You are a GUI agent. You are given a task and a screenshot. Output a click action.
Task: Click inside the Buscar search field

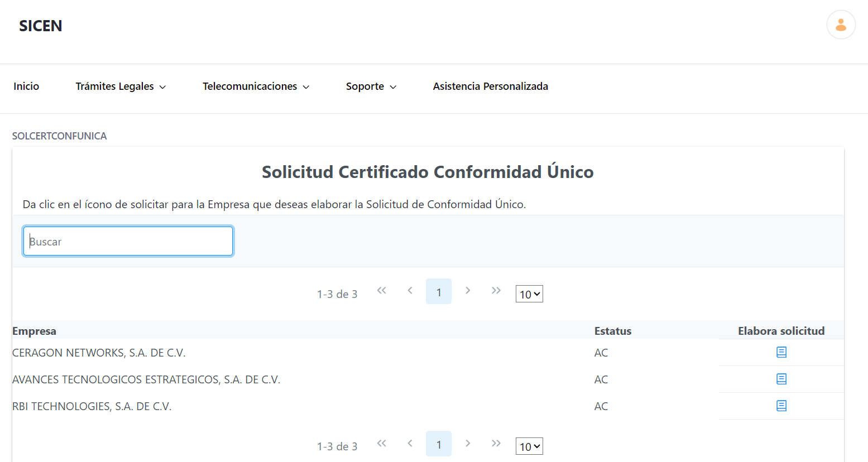coord(128,241)
